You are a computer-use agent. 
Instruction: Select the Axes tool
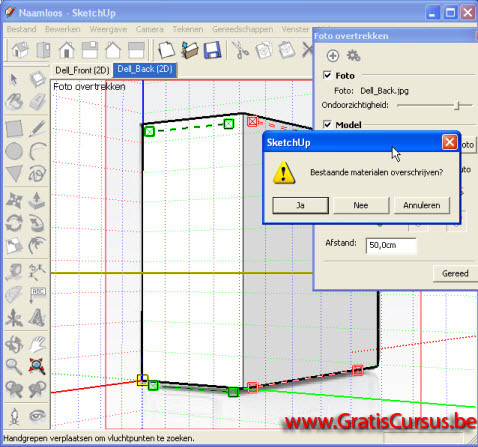point(14,317)
